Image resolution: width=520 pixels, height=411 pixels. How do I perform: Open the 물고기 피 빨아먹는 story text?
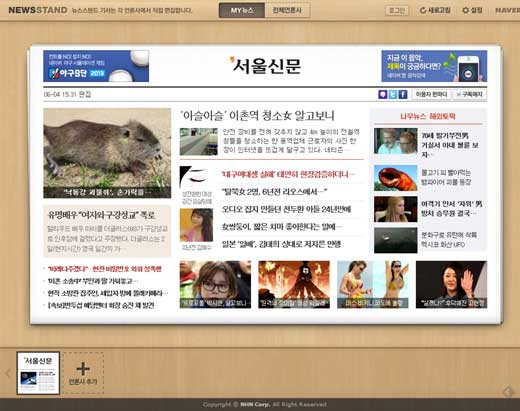pyautogui.click(x=446, y=177)
